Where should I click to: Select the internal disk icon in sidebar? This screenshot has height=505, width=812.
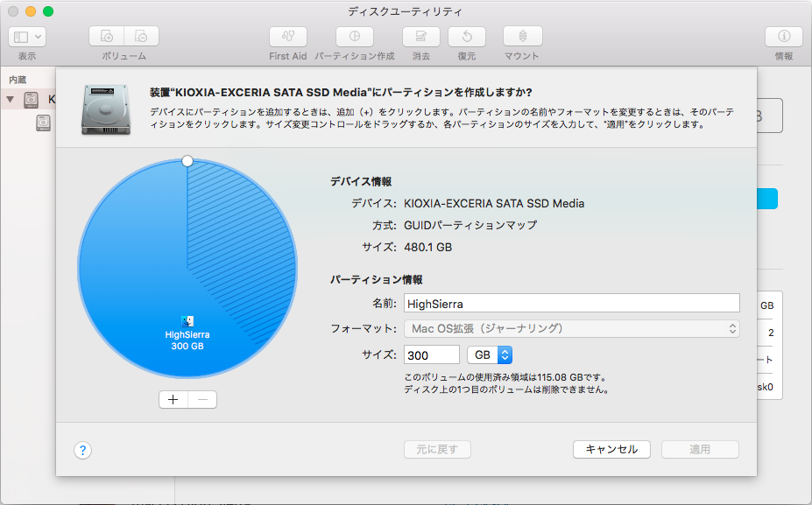click(x=31, y=100)
